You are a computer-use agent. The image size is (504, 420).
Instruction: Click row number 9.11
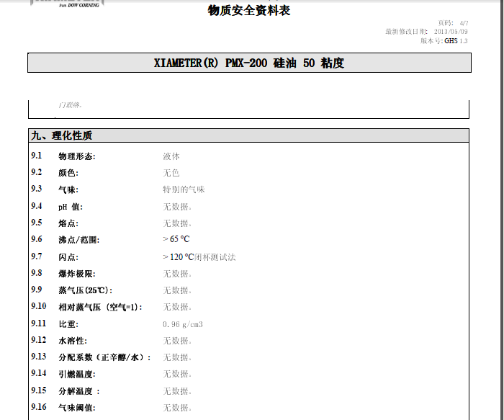point(39,323)
